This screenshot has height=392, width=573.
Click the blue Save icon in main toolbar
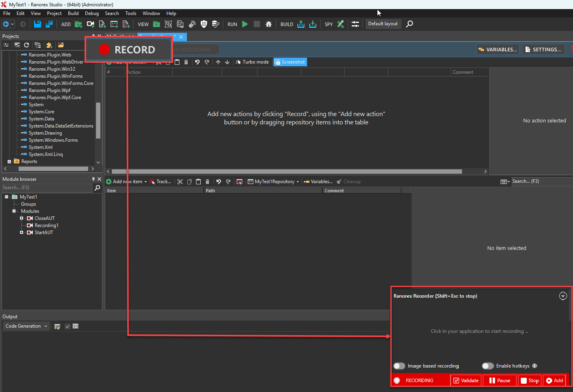pos(37,24)
